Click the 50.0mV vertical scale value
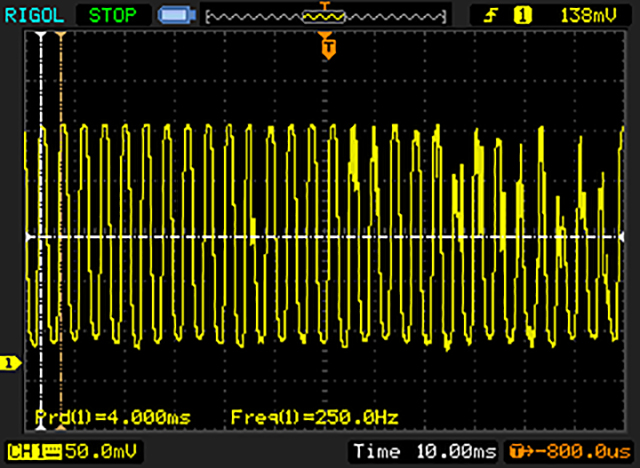The height and width of the screenshot is (468, 640). coord(101,452)
